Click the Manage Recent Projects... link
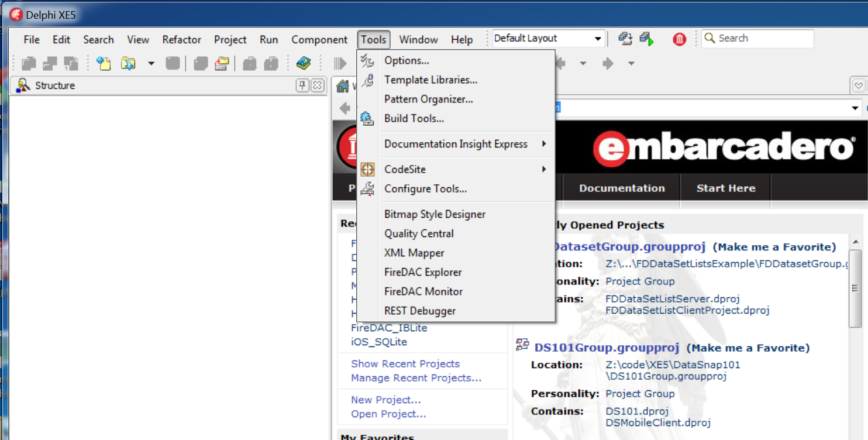Screen dimensions: 868x440 click(x=416, y=378)
